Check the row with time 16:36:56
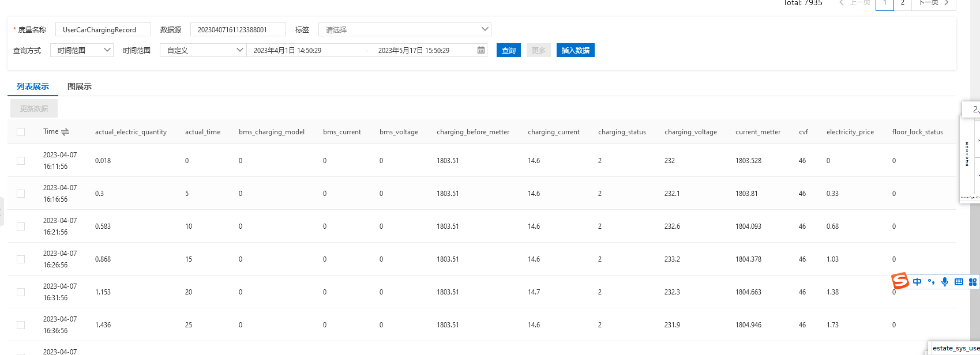Screen dimensions: 980x355 [x=21, y=325]
